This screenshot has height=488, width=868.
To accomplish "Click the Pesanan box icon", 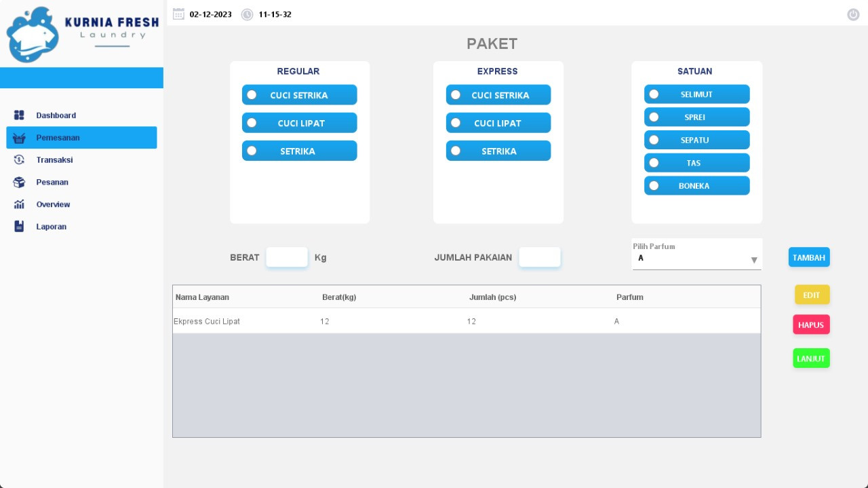I will [19, 183].
